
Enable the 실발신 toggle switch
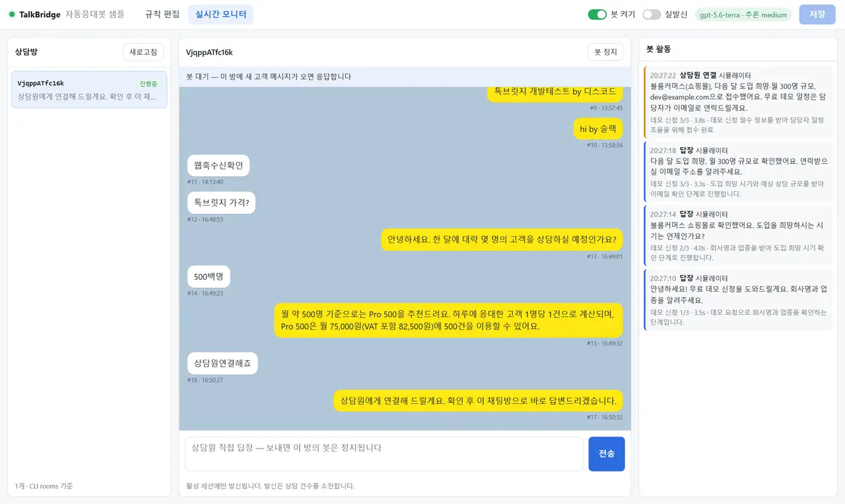point(652,15)
